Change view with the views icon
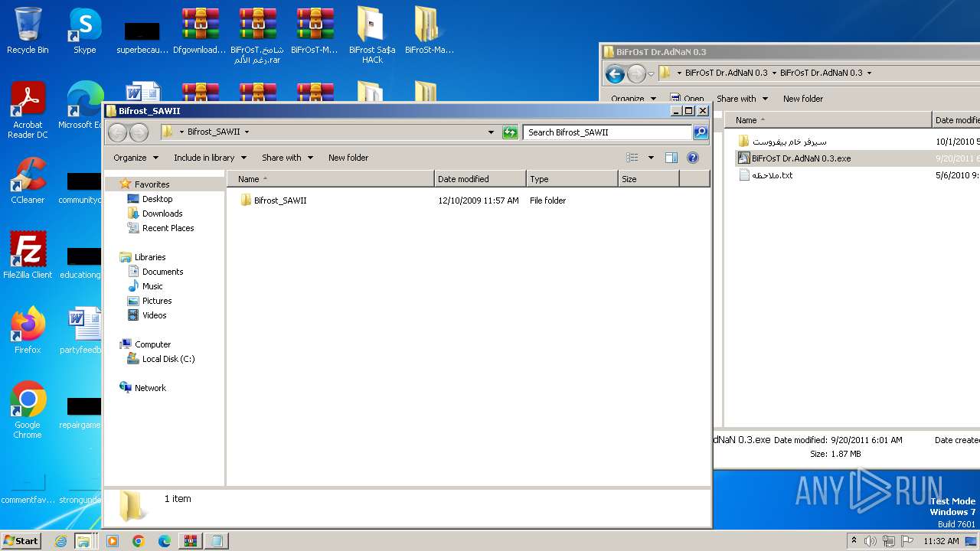The height and width of the screenshot is (551, 980). tap(632, 158)
